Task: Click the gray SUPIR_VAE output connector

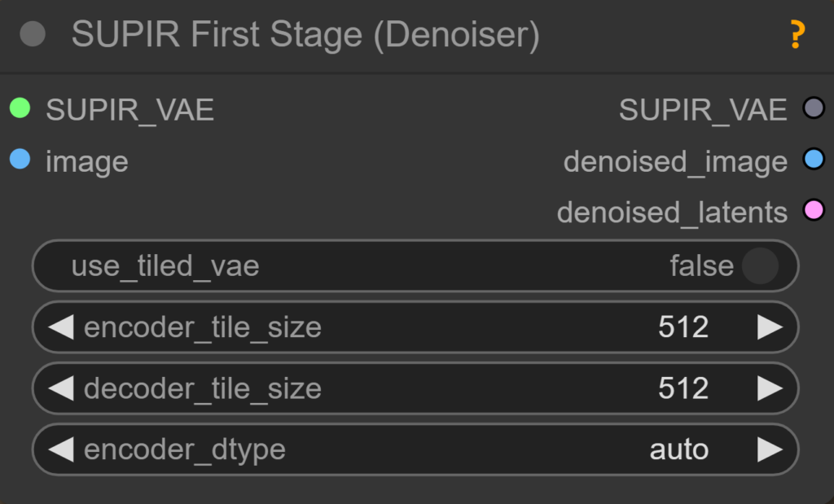Action: click(x=813, y=108)
